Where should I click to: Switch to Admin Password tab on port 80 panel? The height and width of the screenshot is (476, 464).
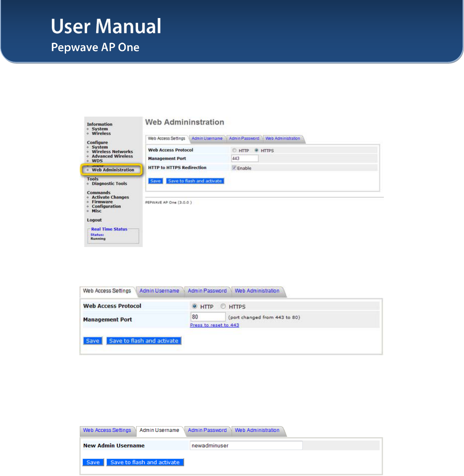point(207,291)
